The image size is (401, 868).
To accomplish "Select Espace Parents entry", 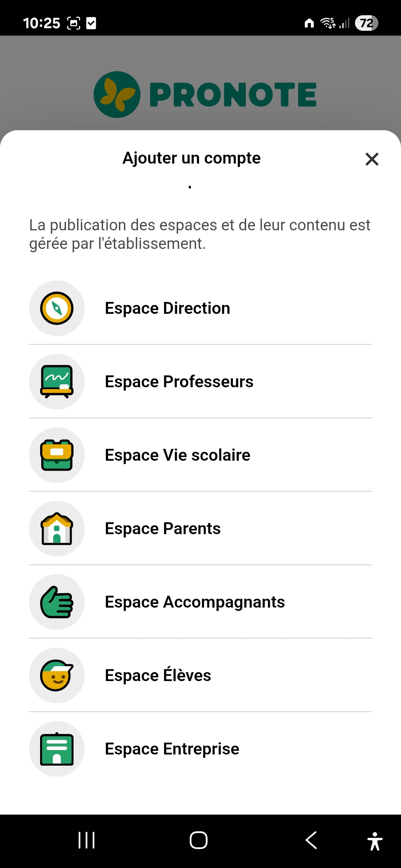I will pos(163,529).
